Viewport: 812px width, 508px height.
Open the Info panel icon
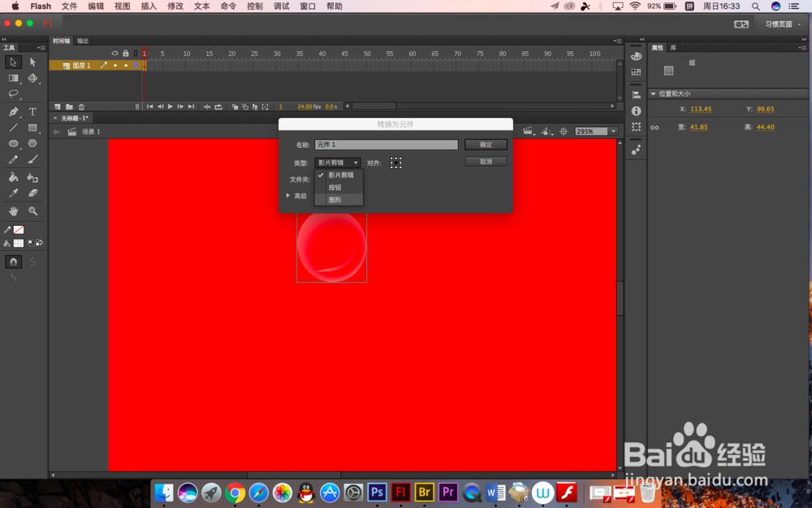[x=636, y=111]
